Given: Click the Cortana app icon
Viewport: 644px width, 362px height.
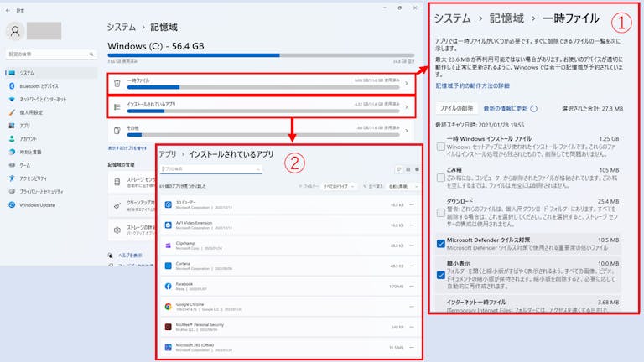Looking at the screenshot, I should pyautogui.click(x=168, y=266).
